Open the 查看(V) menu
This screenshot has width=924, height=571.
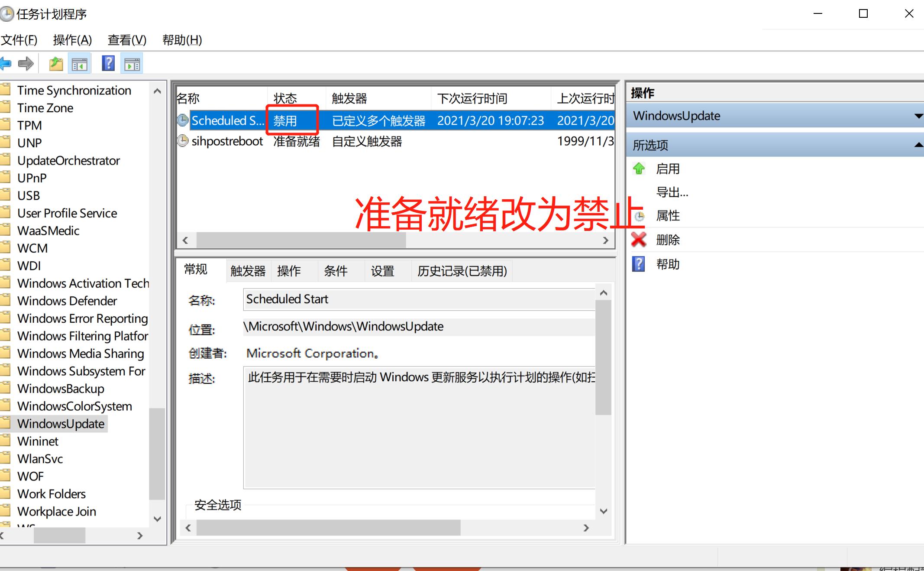pyautogui.click(x=127, y=40)
